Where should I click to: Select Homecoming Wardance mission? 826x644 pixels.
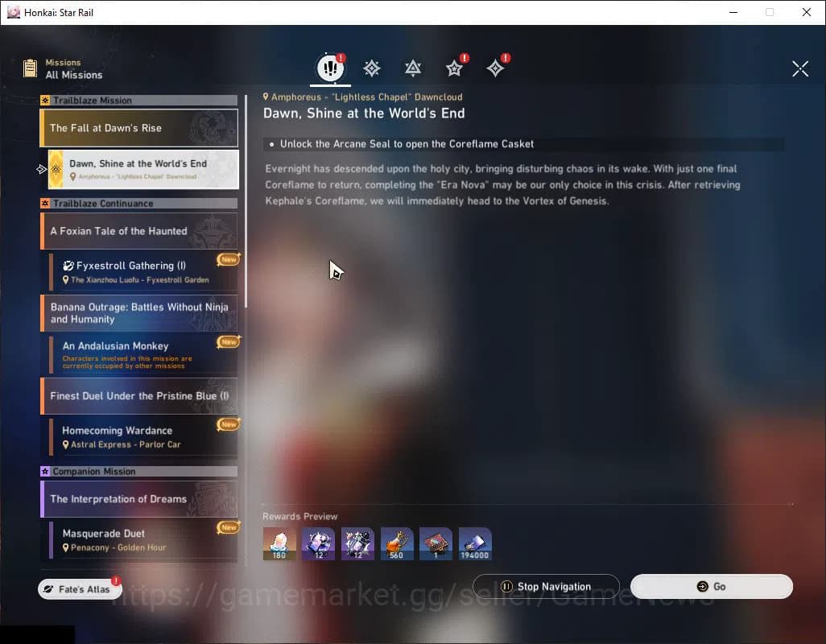[x=143, y=436]
